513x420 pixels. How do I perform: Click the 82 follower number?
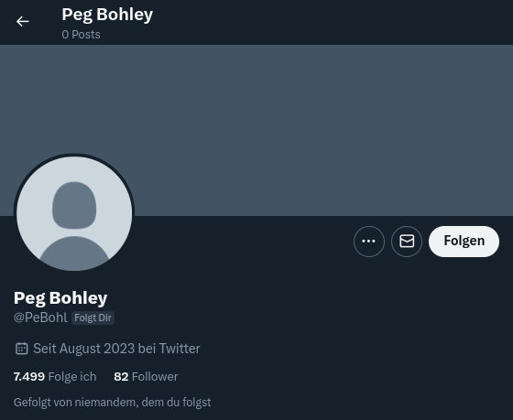pyautogui.click(x=121, y=376)
